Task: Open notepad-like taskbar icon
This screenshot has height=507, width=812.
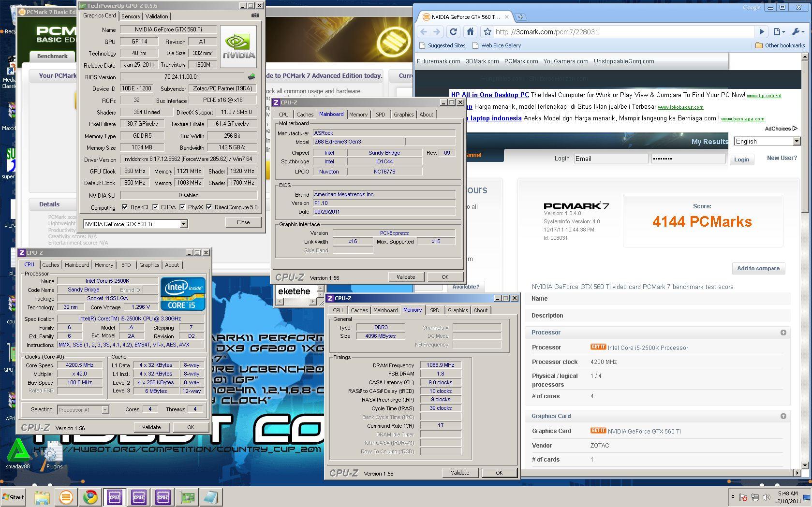Action: [x=211, y=497]
